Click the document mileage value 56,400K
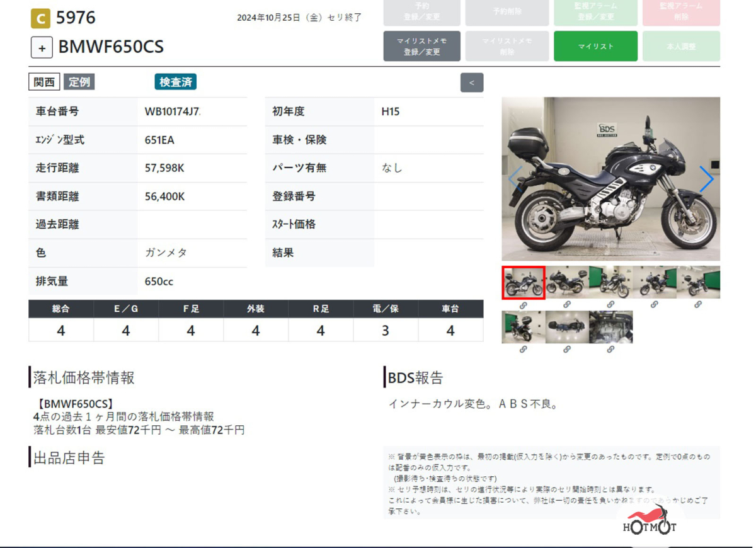Screen dimensions: 756x548 [164, 197]
